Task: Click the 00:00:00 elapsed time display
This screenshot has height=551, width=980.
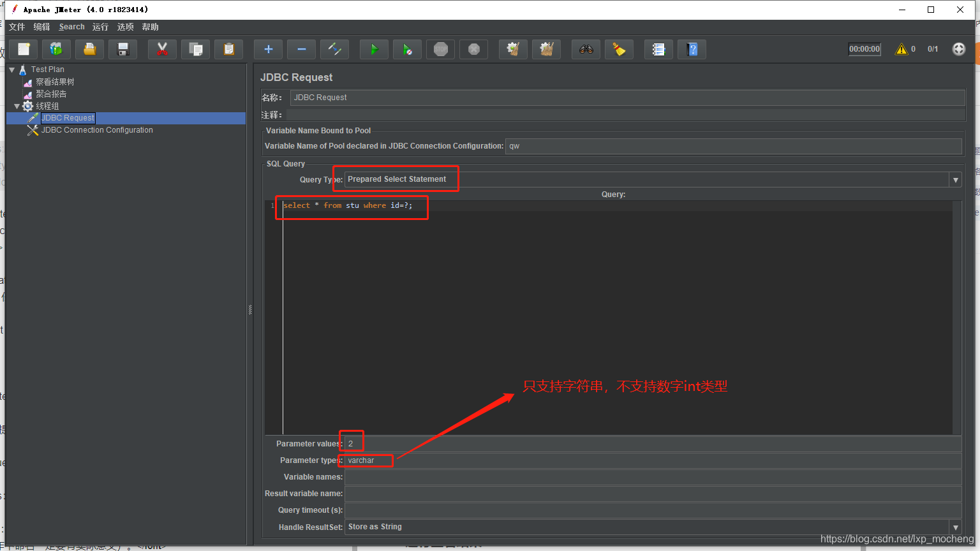Action: point(865,49)
